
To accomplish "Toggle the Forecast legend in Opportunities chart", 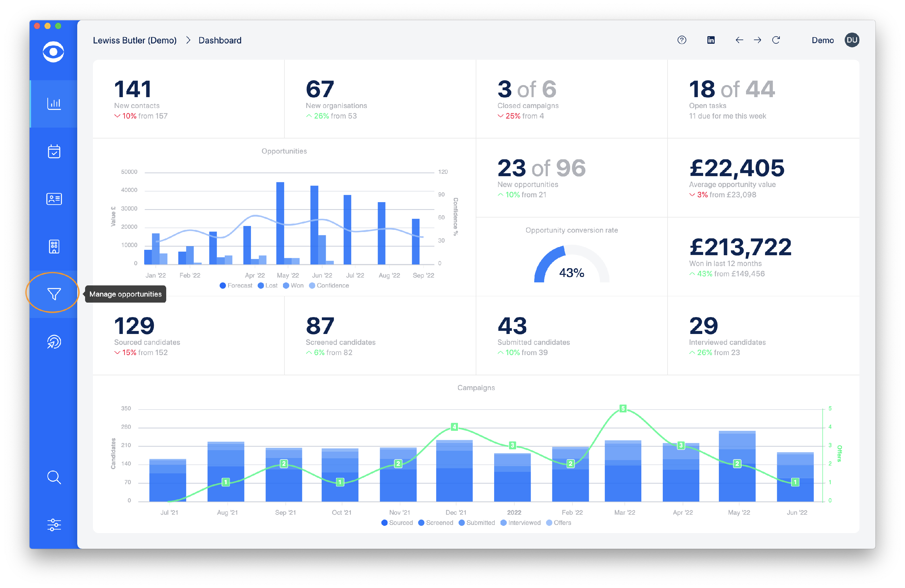I will tap(236, 285).
